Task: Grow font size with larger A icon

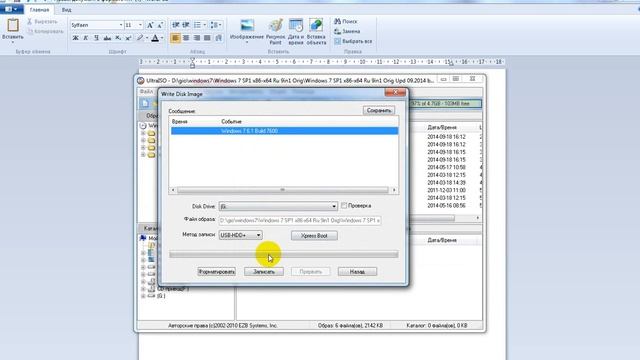Action: (x=150, y=25)
